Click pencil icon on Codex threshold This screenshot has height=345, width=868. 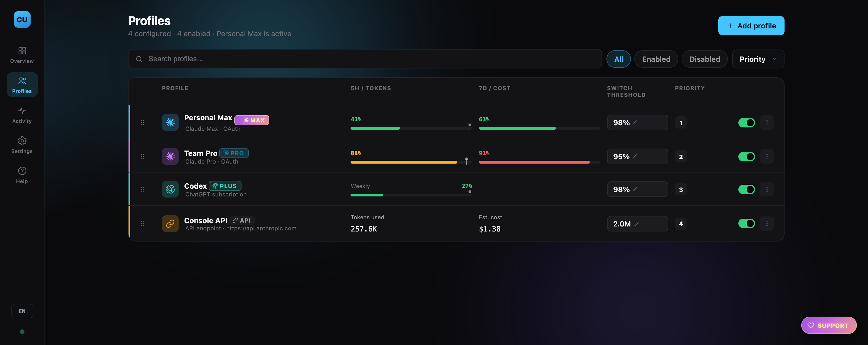click(635, 189)
